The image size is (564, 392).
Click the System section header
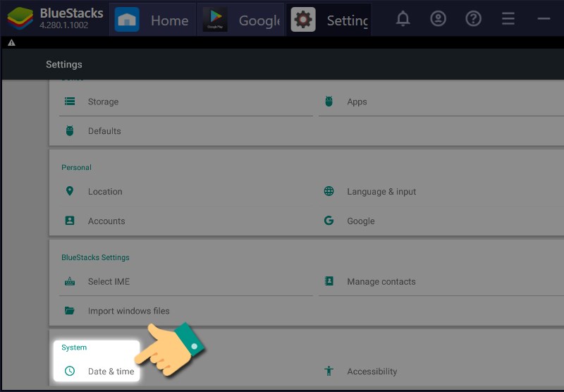[74, 348]
